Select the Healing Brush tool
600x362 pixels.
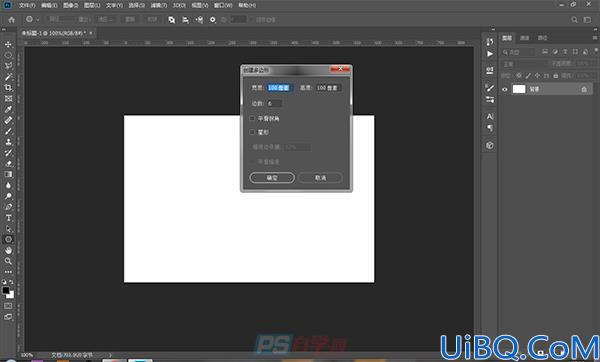(8, 120)
